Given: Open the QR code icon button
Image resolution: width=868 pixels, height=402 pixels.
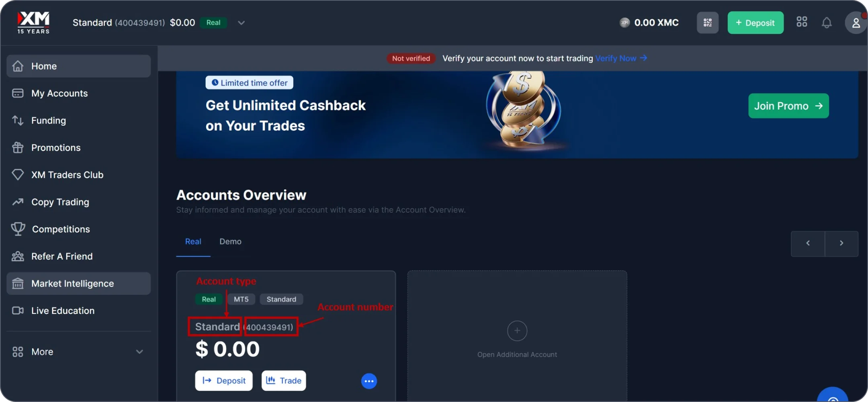Looking at the screenshot, I should click(708, 23).
